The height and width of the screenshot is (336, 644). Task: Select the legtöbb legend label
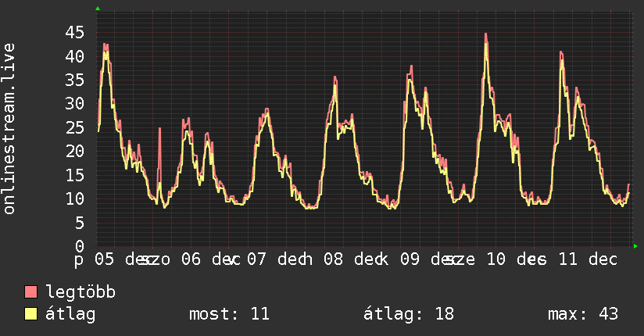pos(80,293)
